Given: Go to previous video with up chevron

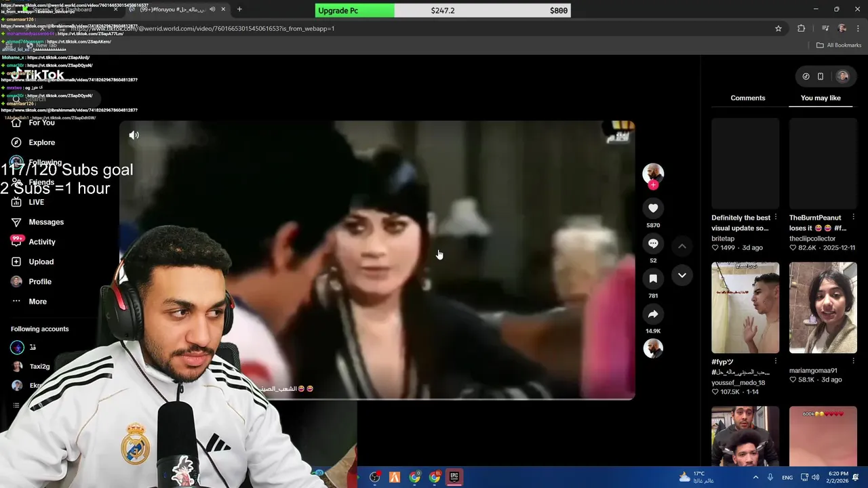Looking at the screenshot, I should [682, 246].
